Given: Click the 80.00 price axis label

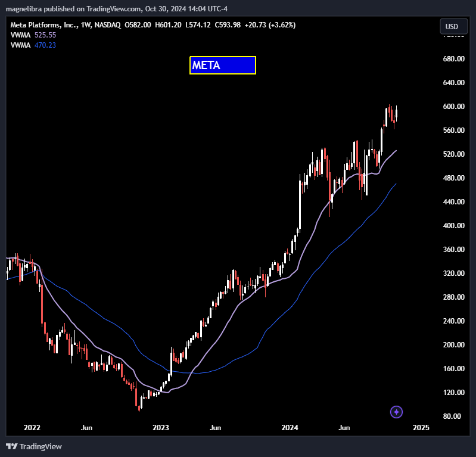Looking at the screenshot, I should point(453,416).
